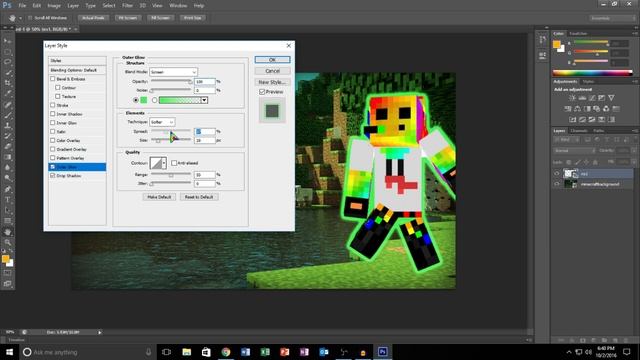This screenshot has height=360, width=640.
Task: Open Chrome from the taskbar
Action: coord(226,352)
